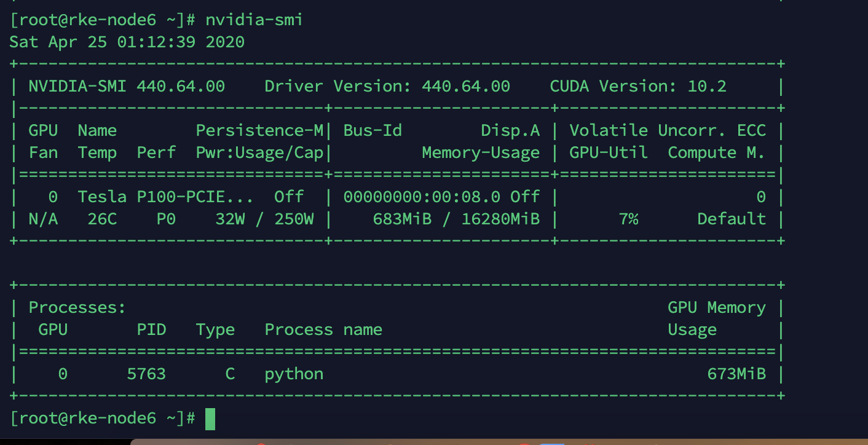
Task: Click the NVIDIA-SMI 440.64.00 label
Action: coord(127,86)
